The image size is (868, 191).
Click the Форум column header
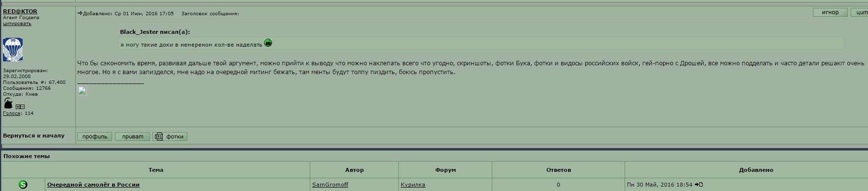(445, 170)
